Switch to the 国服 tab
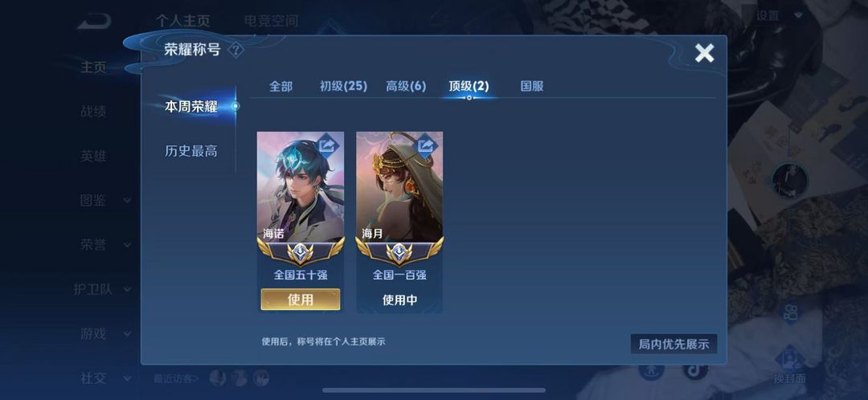 tap(532, 86)
